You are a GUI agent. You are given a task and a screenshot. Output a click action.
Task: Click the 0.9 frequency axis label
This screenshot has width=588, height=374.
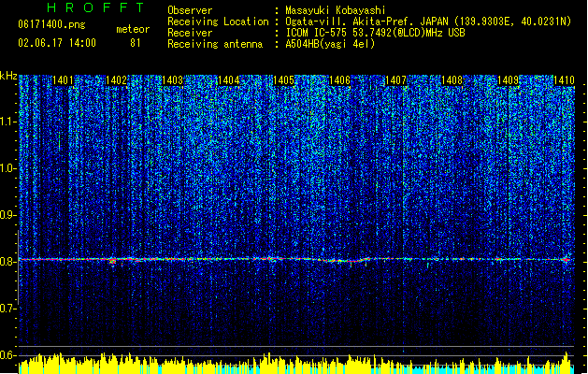click(7, 215)
